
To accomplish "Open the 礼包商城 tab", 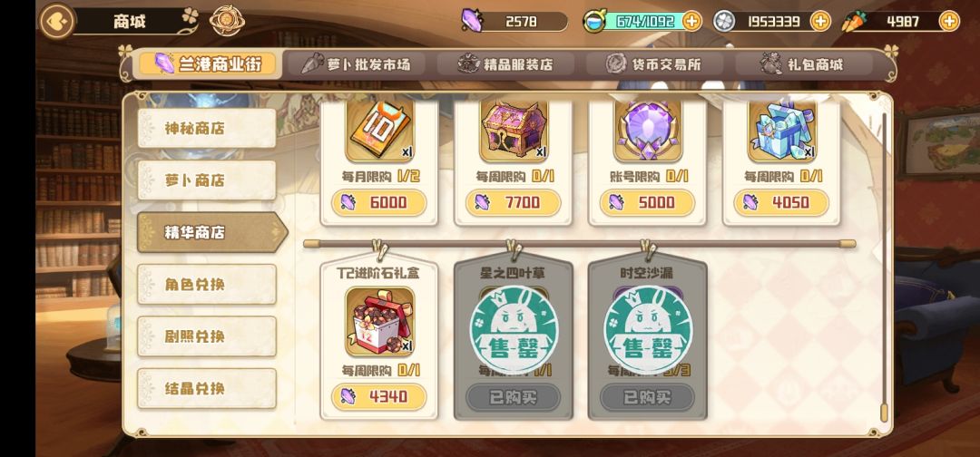I will click(x=803, y=63).
